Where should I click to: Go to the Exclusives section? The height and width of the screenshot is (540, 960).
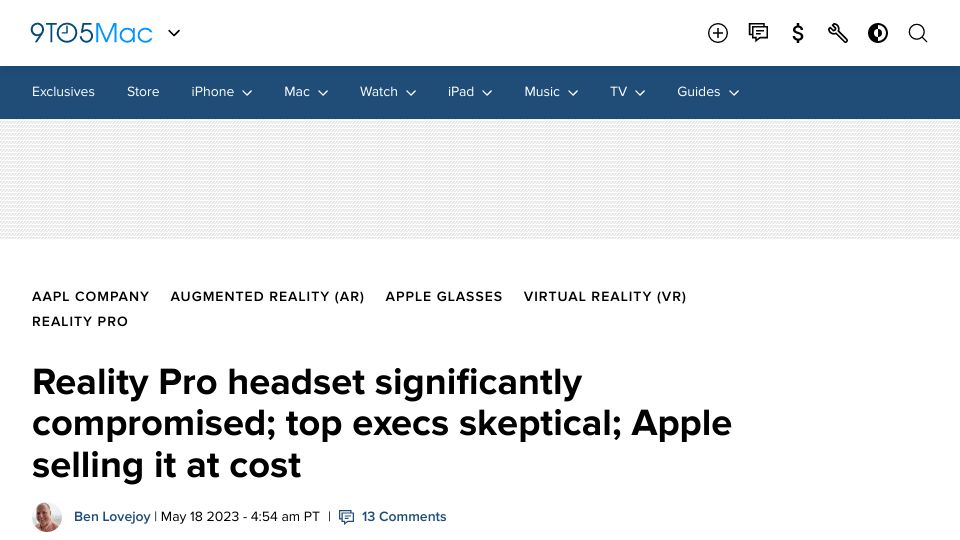click(63, 92)
